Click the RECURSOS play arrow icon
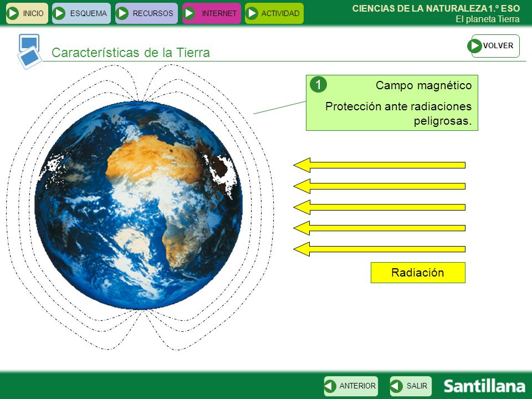 click(122, 13)
